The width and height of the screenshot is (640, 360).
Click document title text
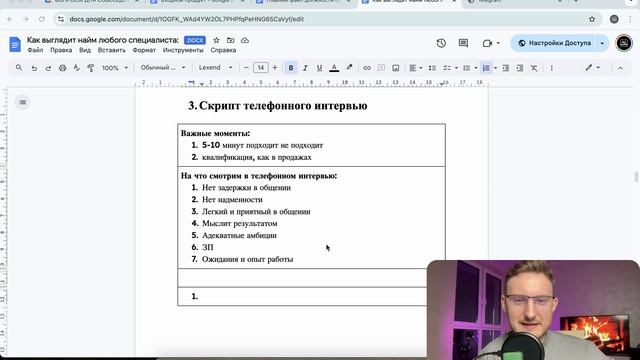pos(103,40)
